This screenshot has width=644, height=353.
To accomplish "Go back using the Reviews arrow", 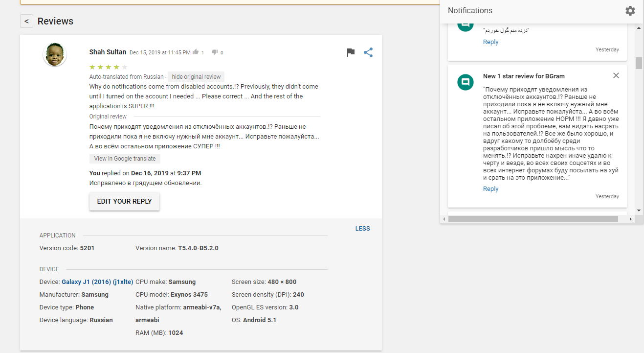I will tap(26, 21).
